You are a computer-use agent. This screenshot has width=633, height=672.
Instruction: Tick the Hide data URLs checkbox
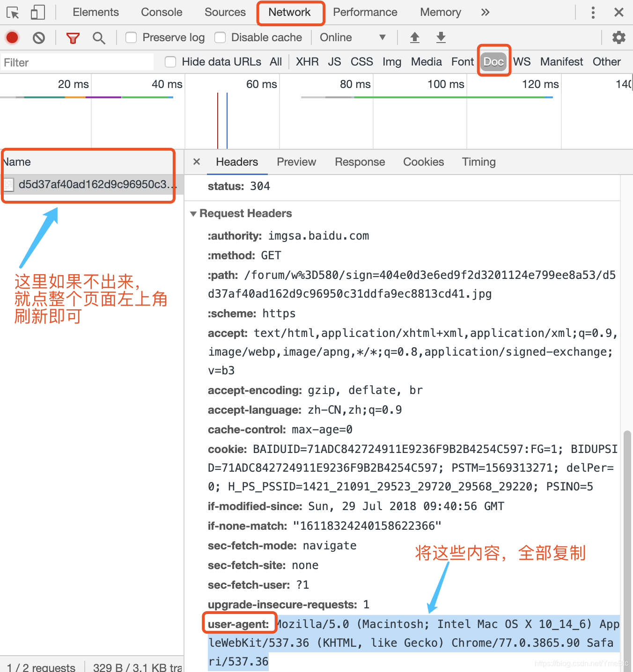click(170, 62)
